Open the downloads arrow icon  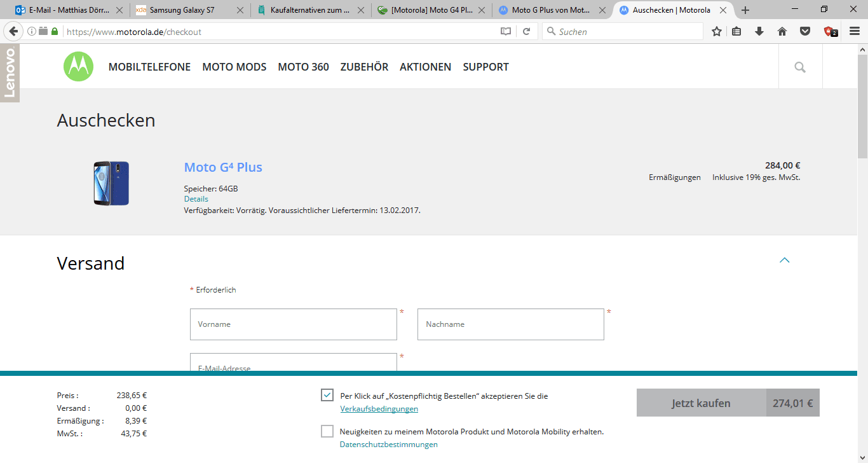tap(759, 31)
